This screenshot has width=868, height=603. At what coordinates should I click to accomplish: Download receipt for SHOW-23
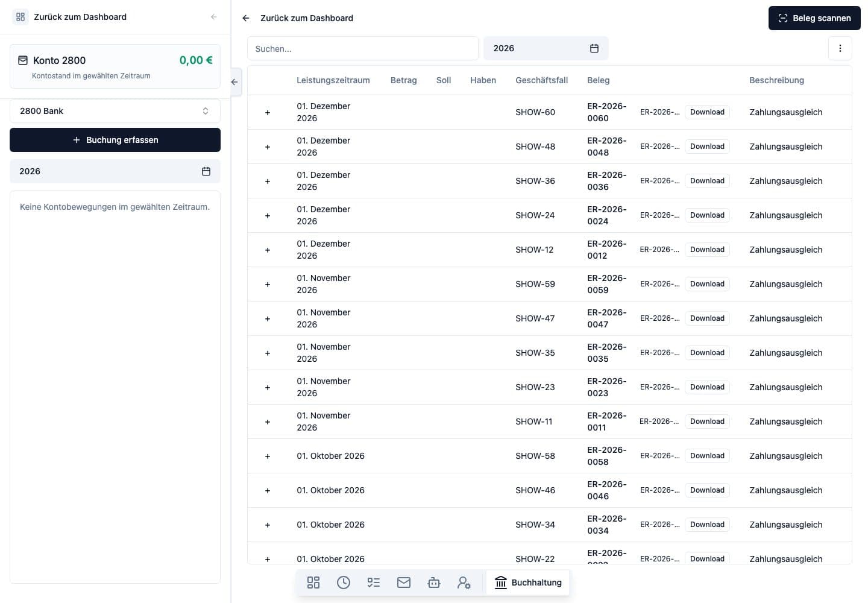pos(707,387)
